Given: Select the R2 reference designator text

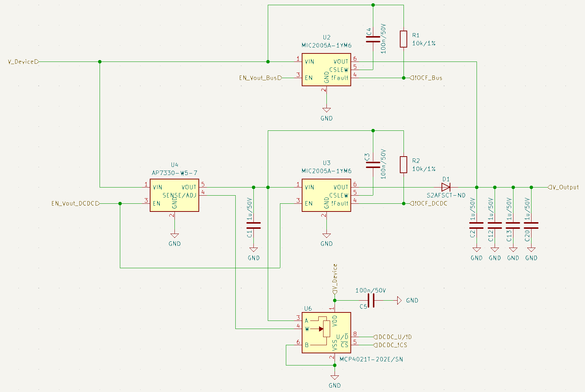Looking at the screenshot, I should tap(416, 161).
